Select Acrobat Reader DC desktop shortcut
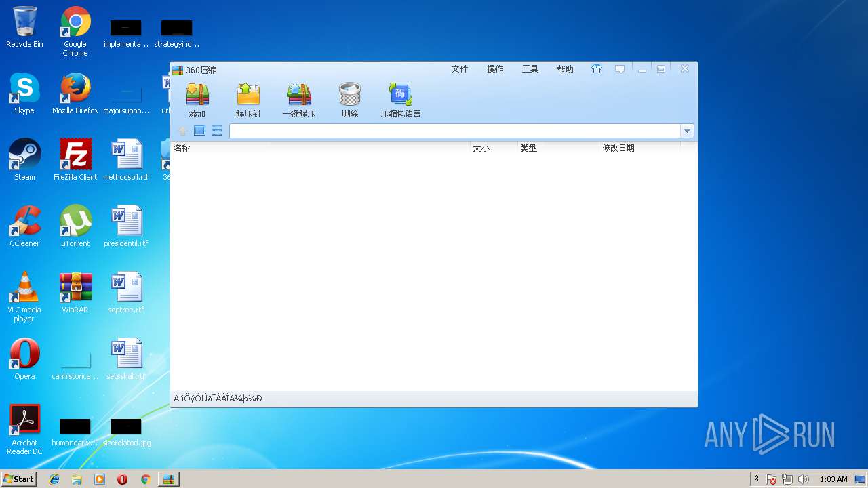The height and width of the screenshot is (488, 868). 24,430
